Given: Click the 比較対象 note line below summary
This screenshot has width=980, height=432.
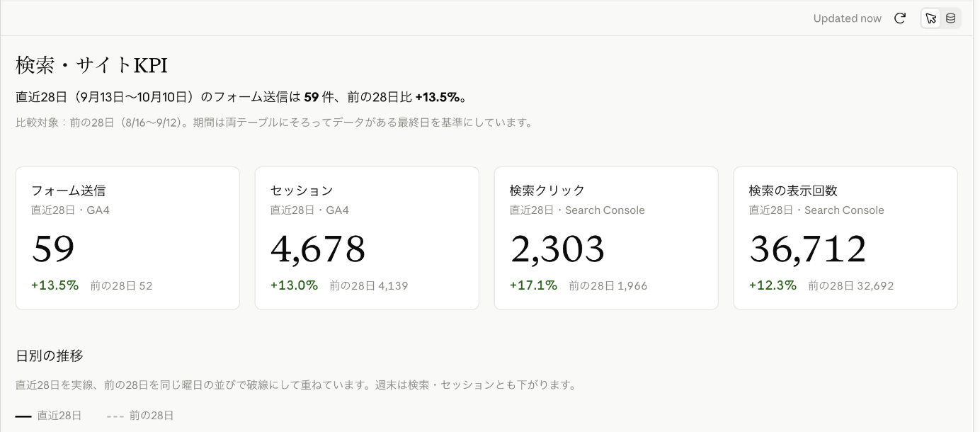Looking at the screenshot, I should click(274, 123).
